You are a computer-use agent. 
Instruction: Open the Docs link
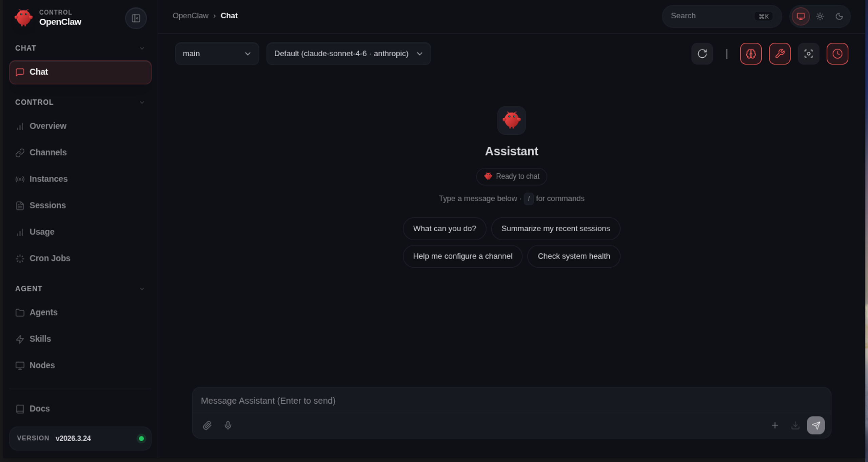coord(80,409)
